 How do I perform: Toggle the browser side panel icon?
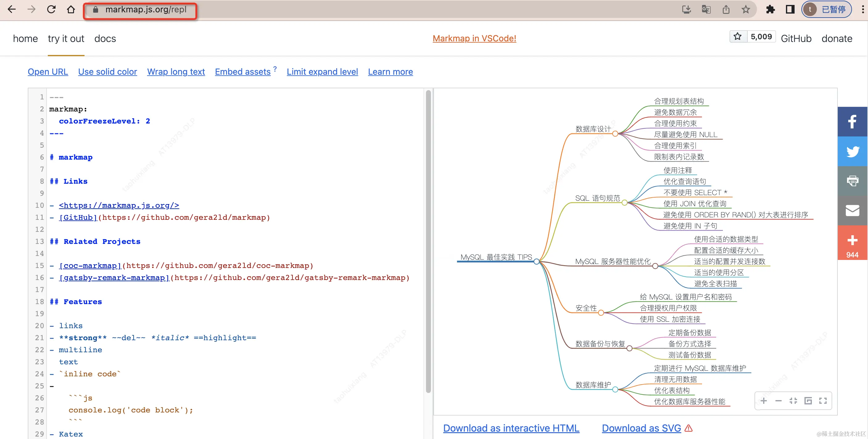pos(790,9)
